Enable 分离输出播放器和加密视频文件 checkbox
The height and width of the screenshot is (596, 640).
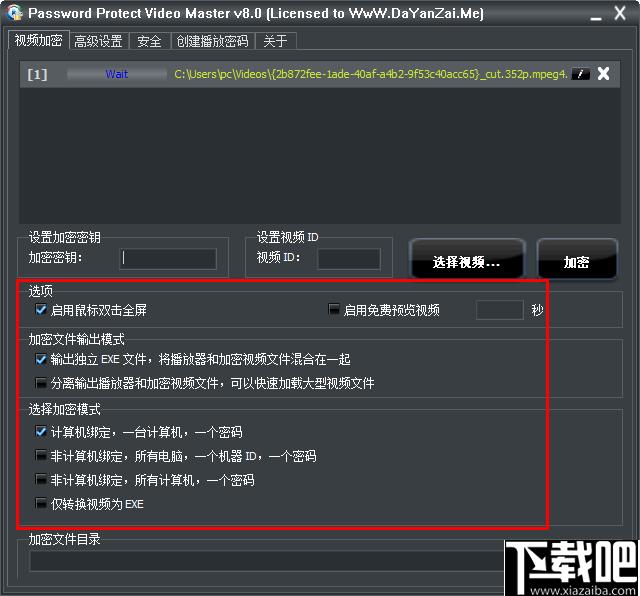coord(41,383)
